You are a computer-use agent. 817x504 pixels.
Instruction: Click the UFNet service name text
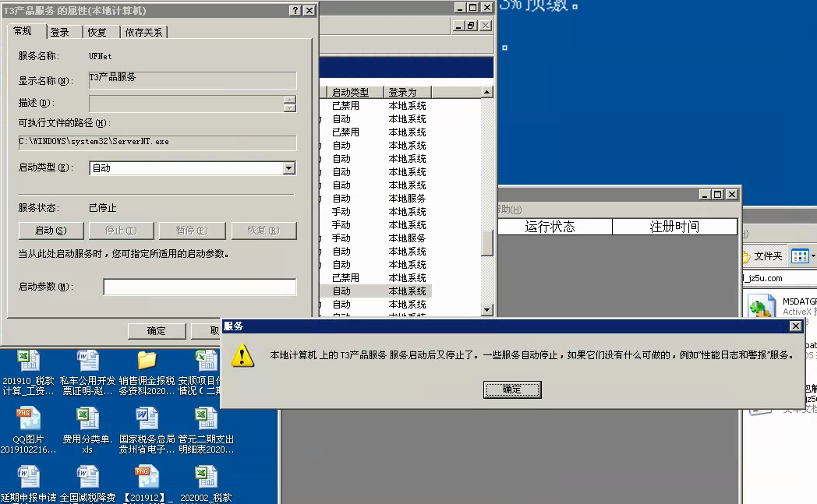[100, 56]
